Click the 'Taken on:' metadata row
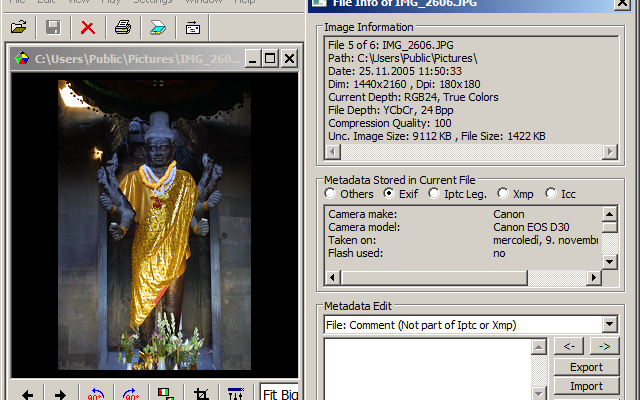640x400 pixels. [x=463, y=240]
